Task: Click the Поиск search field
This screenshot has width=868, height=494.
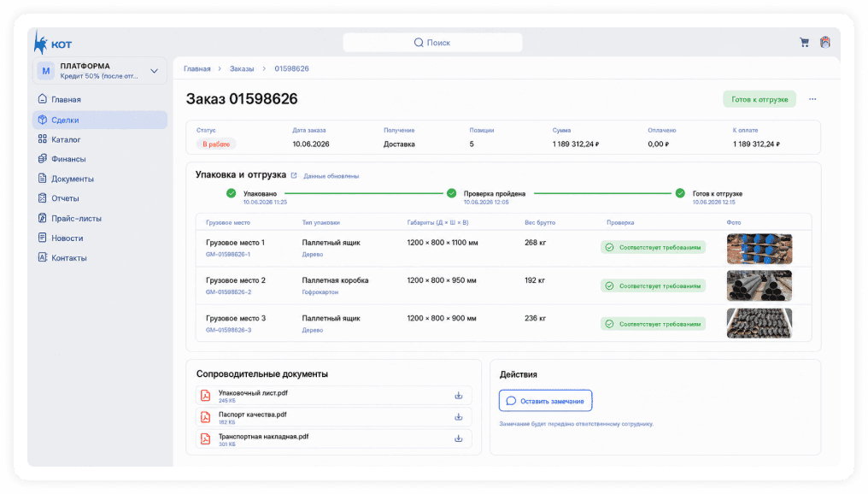Action: (x=432, y=43)
